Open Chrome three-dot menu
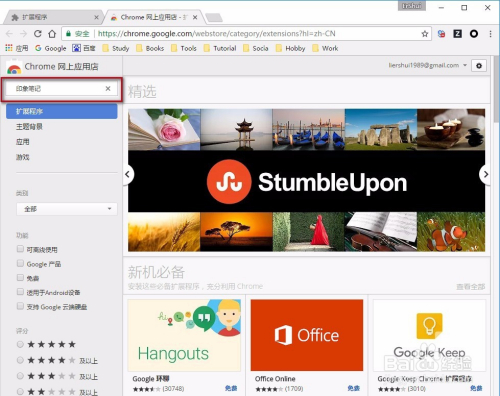The width and height of the screenshot is (500, 396). (490, 34)
